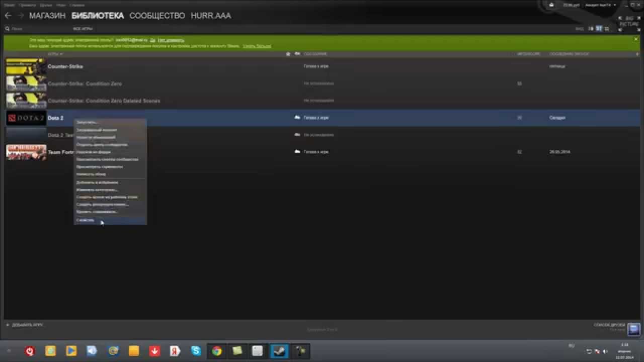Choose Добавить в избранное menu entry
644x362 pixels.
(110, 183)
